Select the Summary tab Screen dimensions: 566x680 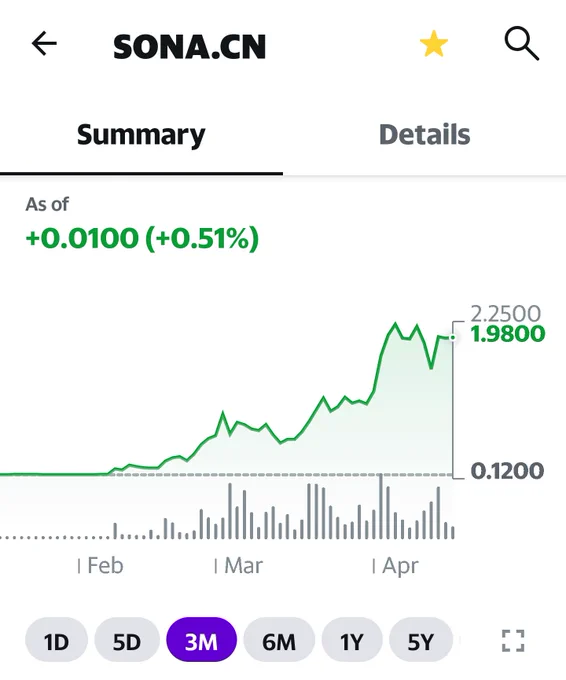[141, 134]
